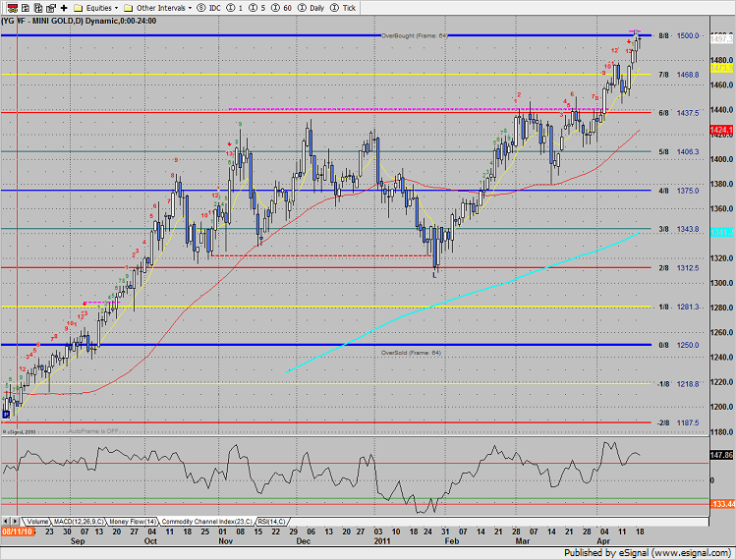The height and width of the screenshot is (560, 736).
Task: Set the 1 minute interval
Action: pos(234,8)
